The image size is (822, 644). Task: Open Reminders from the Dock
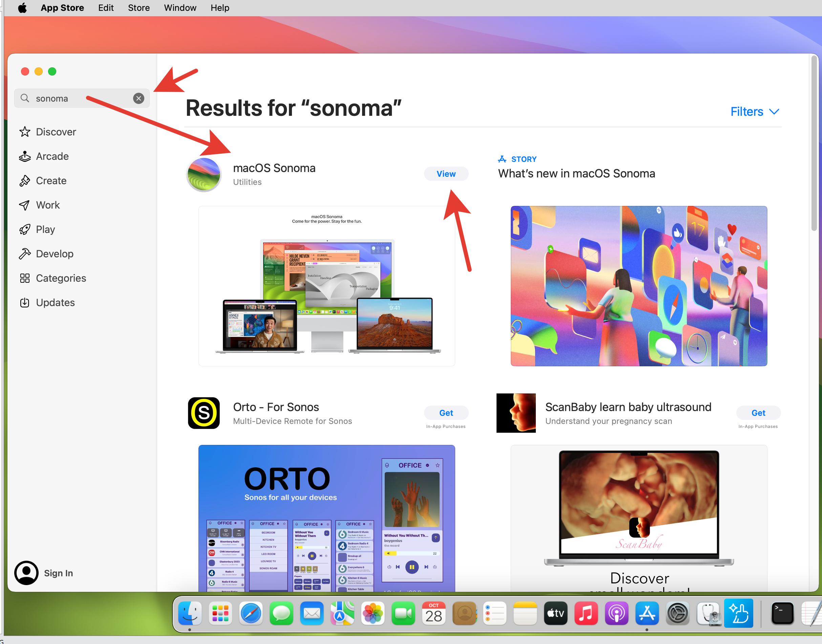pos(495,614)
